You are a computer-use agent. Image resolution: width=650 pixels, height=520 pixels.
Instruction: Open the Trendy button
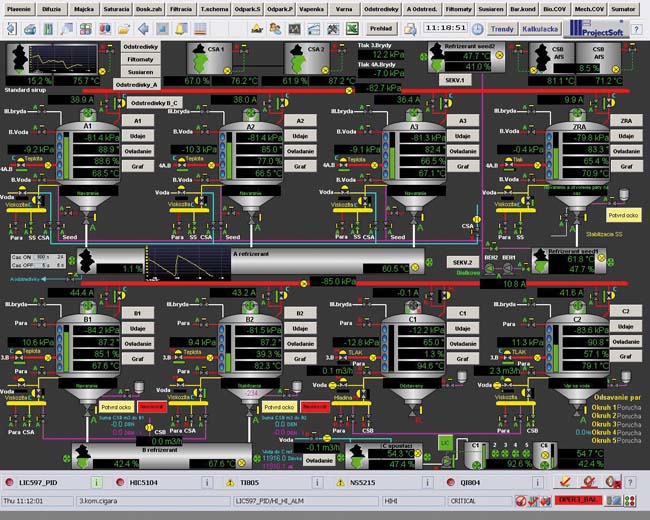point(502,29)
